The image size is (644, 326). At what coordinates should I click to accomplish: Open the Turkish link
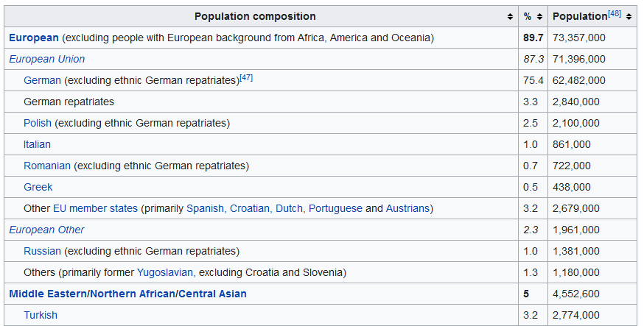click(x=41, y=315)
